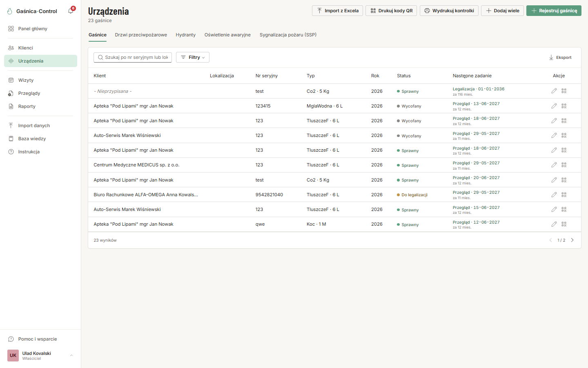Click QR code icon for serial qwe row

pyautogui.click(x=564, y=224)
